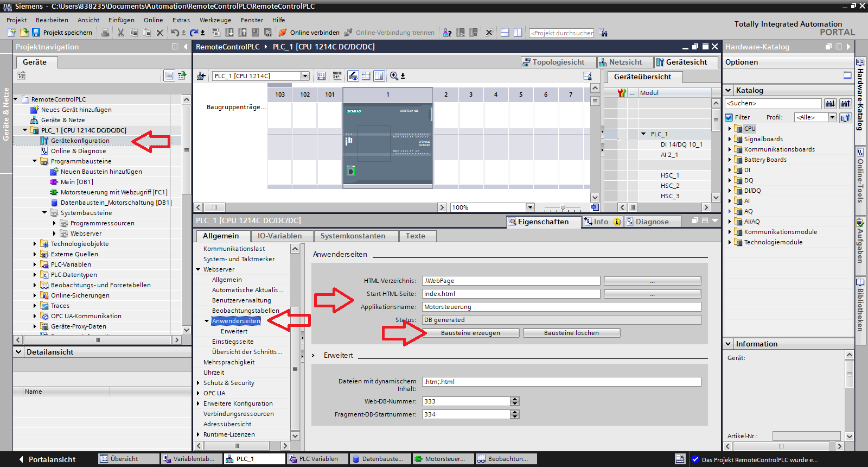Toggle the page break display icon in device view
The height and width of the screenshot is (467, 868).
(x=366, y=76)
